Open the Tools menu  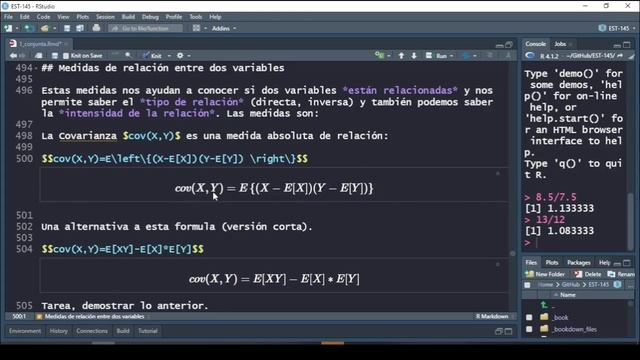click(196, 17)
